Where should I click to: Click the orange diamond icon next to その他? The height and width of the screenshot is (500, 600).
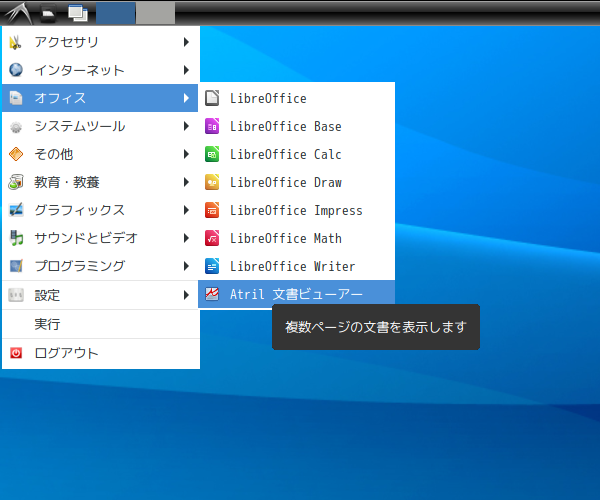[16, 154]
